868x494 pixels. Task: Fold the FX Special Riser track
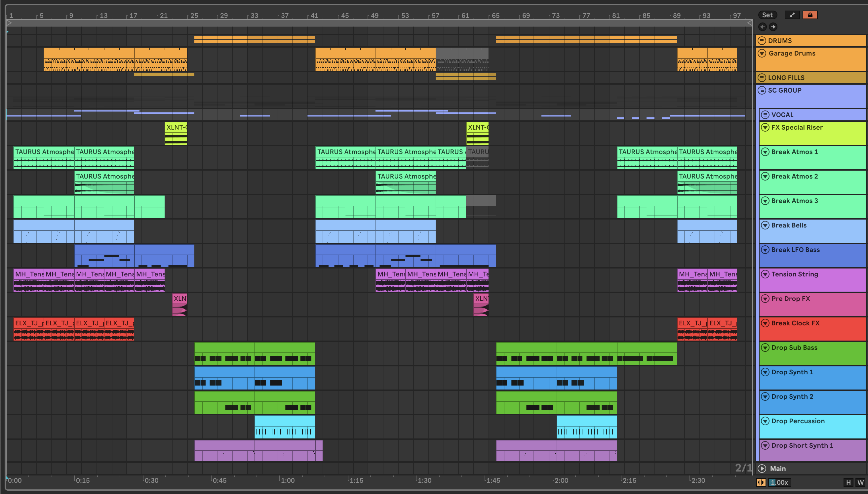click(x=765, y=127)
